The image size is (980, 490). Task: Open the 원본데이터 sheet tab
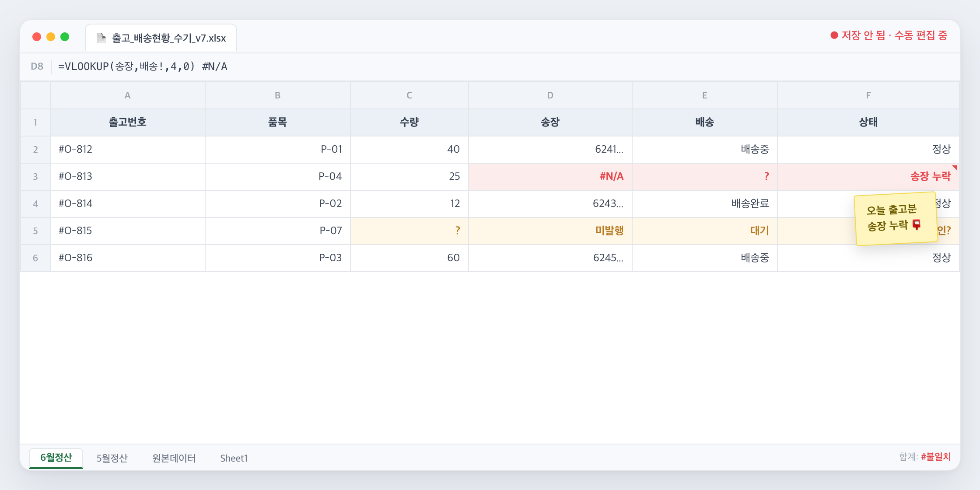pyautogui.click(x=174, y=458)
